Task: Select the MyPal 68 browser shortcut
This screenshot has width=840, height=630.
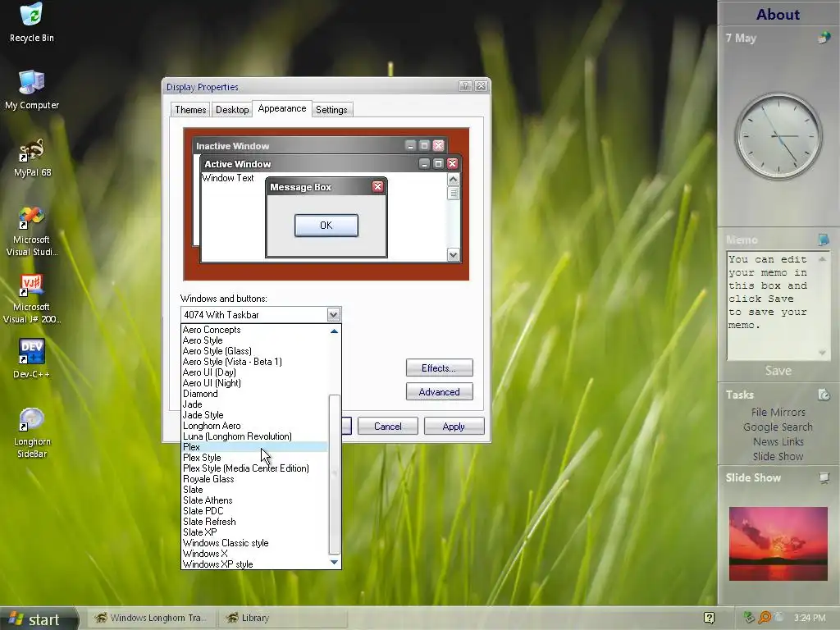Action: (32, 157)
